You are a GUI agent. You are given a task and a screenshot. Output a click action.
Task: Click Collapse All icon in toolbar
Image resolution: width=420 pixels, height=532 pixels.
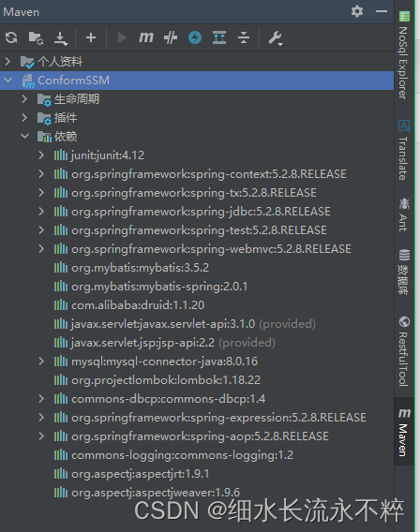244,37
